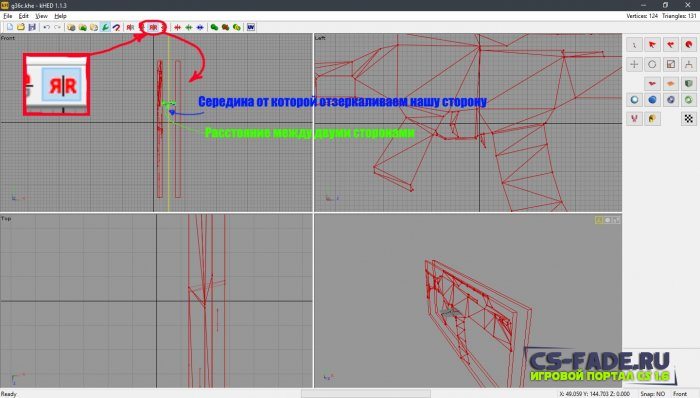Viewport: 700px width, 398px height.
Task: Click the solid blue sphere primitive icon
Action: point(652,100)
